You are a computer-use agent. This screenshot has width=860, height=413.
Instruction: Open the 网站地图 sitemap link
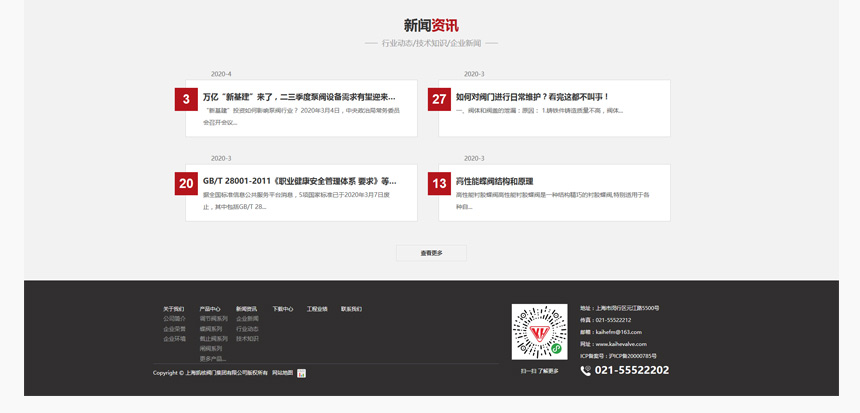coord(282,373)
